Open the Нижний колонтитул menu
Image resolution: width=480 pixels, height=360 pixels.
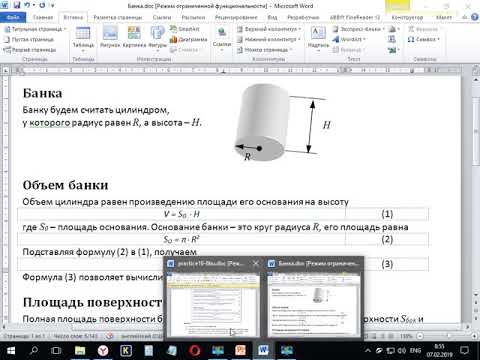point(269,39)
